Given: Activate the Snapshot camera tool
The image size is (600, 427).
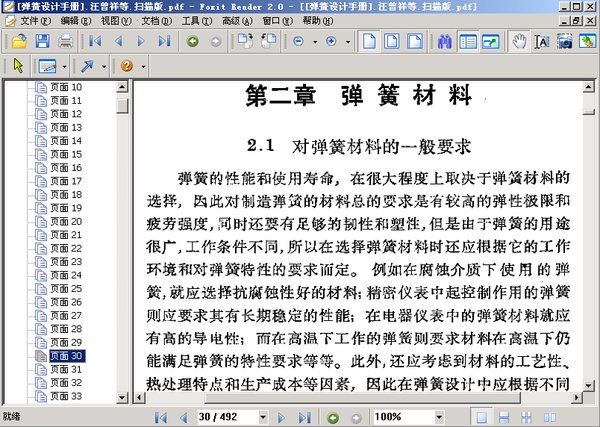Looking at the screenshot, I should (x=564, y=41).
